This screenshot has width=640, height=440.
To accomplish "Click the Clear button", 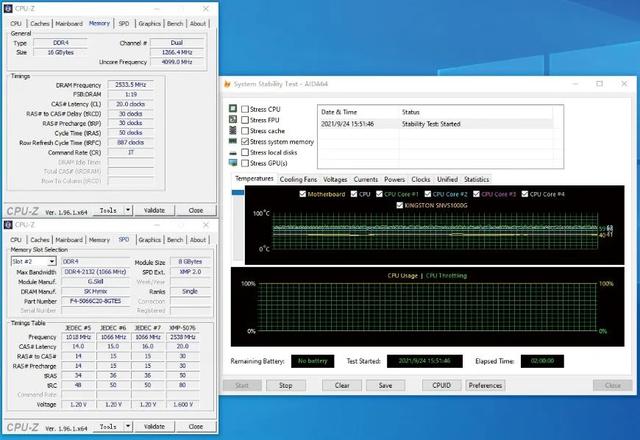I will pos(342,385).
